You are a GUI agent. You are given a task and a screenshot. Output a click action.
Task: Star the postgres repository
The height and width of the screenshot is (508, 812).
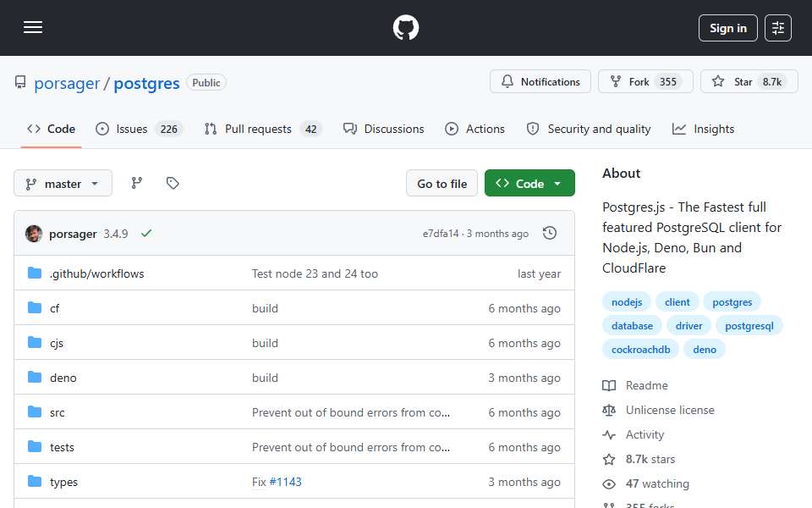coord(749,82)
